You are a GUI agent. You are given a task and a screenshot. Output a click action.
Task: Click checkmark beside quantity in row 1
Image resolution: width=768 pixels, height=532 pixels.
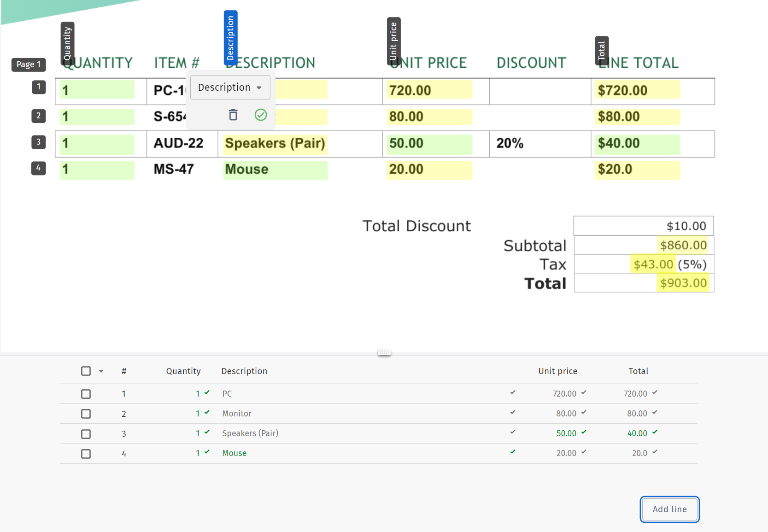tap(207, 392)
